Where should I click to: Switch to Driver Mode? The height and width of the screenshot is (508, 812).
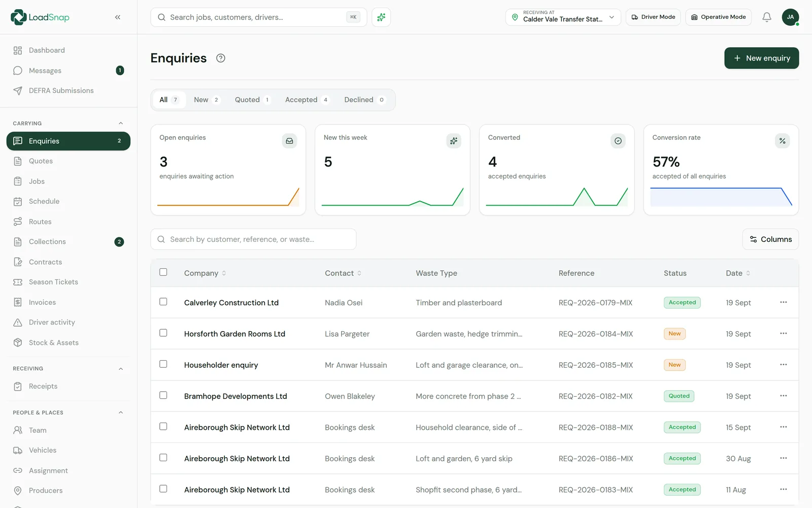[653, 17]
